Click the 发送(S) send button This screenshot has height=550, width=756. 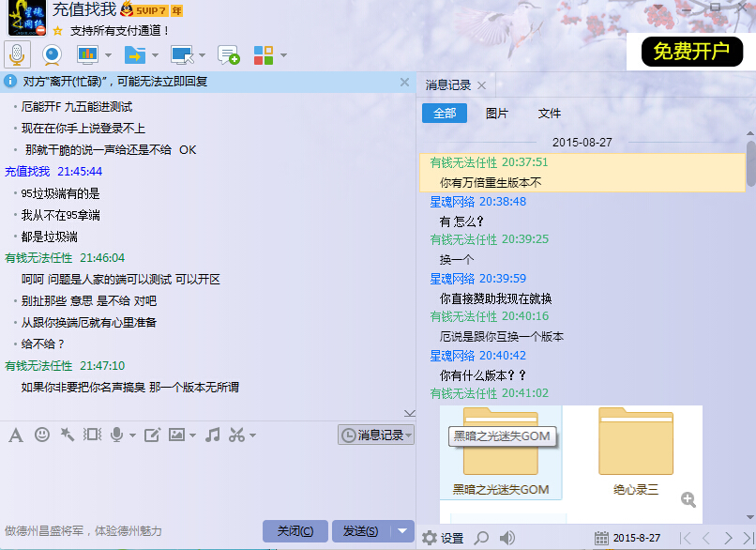coord(360,531)
